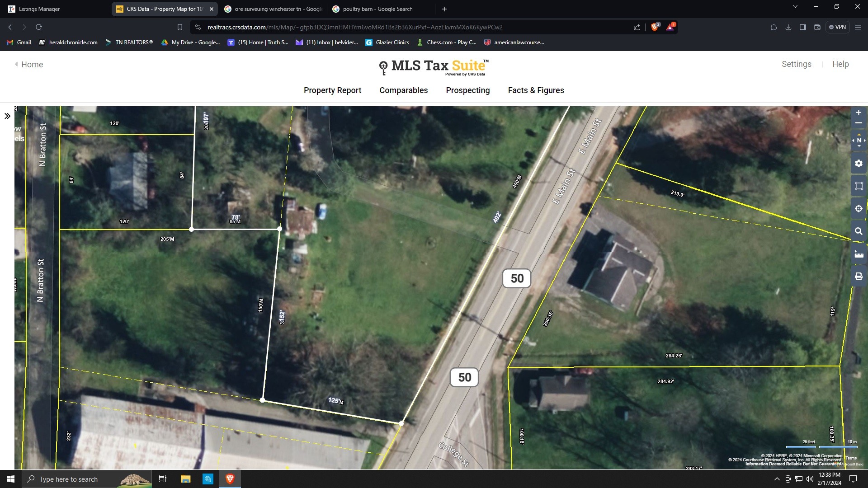Open Brave Rewards triangle icon
Image resolution: width=868 pixels, height=488 pixels.
coord(670,27)
